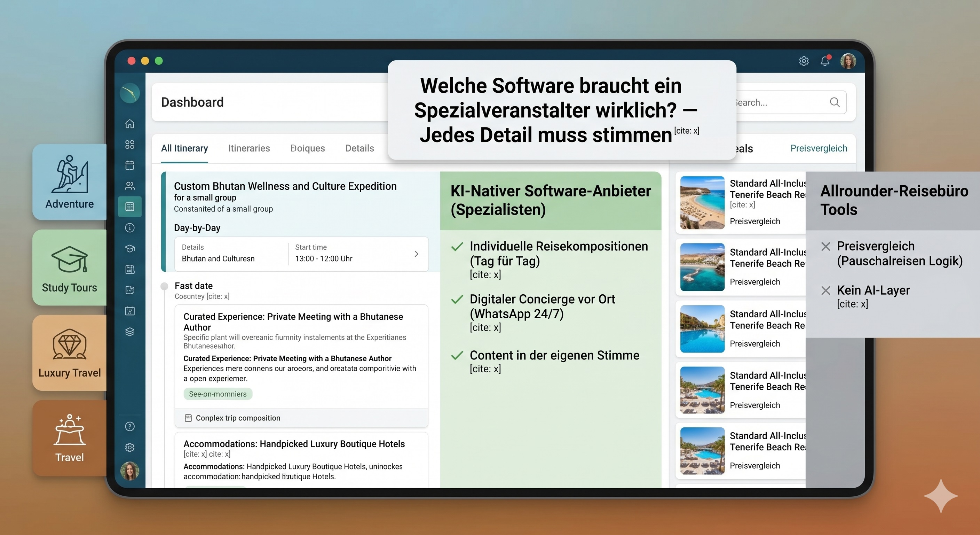Image resolution: width=980 pixels, height=535 pixels.
Task: Click the Kein AI-Layer text
Action: pos(874,290)
